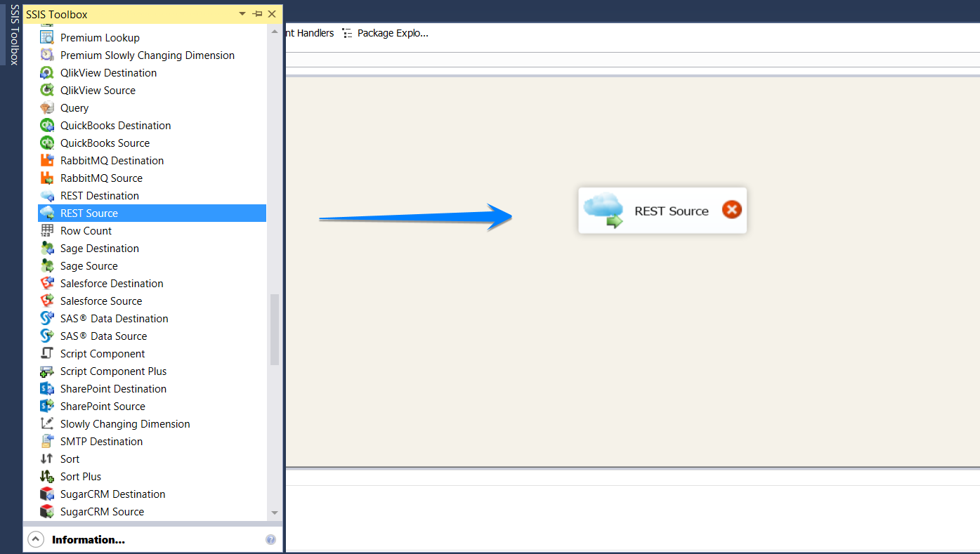
Task: Click the Sort Plus icon
Action: pos(47,477)
